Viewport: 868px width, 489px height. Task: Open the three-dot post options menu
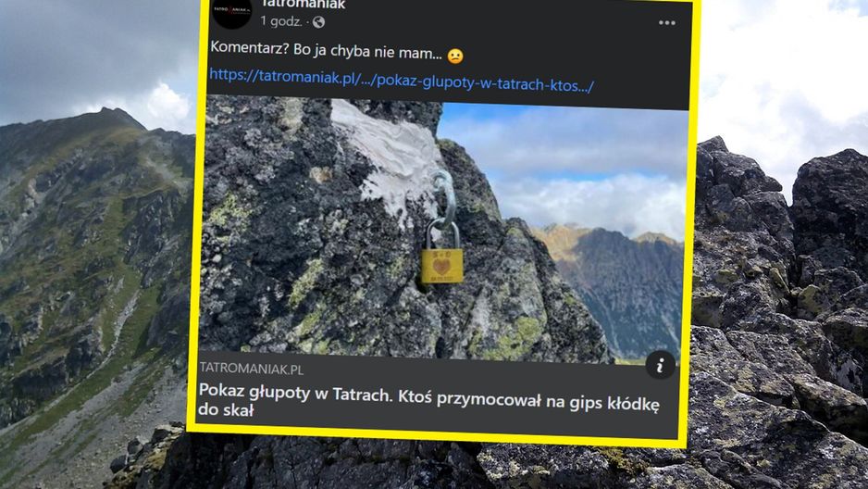tap(666, 23)
